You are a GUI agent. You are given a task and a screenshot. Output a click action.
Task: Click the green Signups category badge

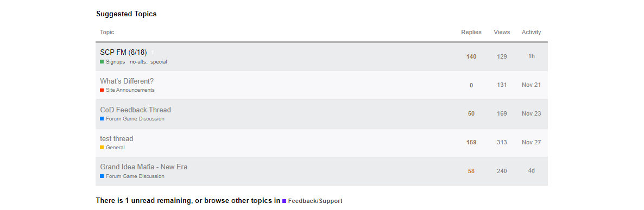112,61
